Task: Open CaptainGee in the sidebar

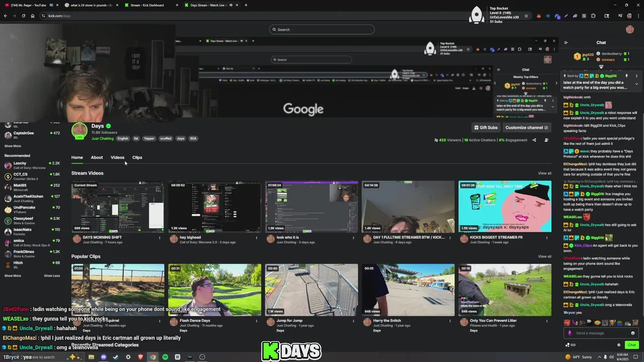Action: point(32,135)
